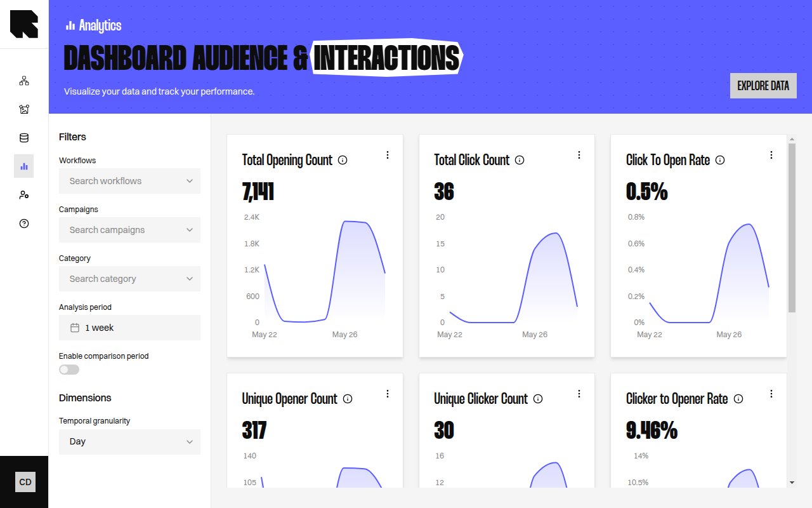Click the Total Opening Count title
Viewport: 812px width, 508px height.
click(287, 160)
